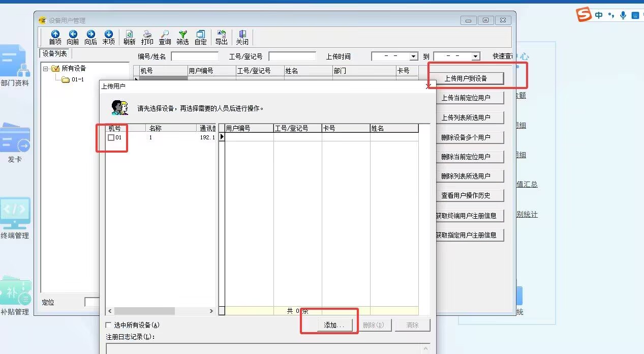Open 部门资料 in the left sidebar
The height and width of the screenshot is (354, 644).
tap(15, 66)
